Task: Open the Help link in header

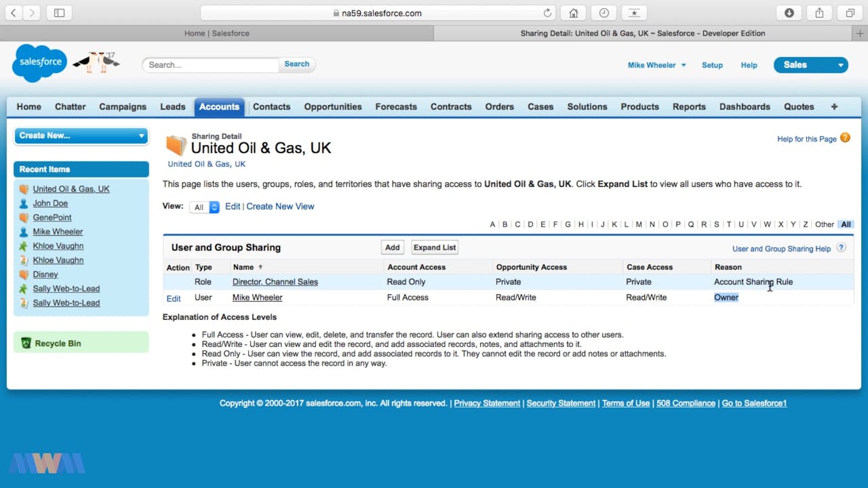Action: [749, 65]
